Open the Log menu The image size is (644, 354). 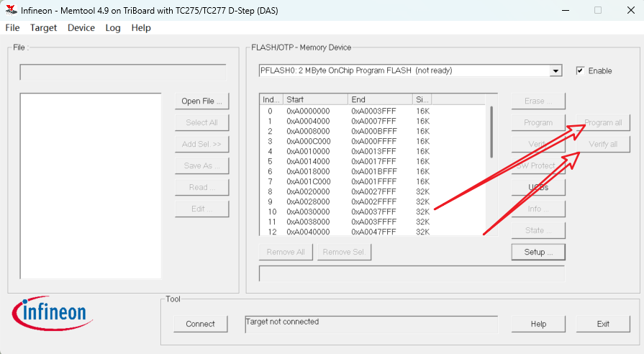(x=112, y=28)
